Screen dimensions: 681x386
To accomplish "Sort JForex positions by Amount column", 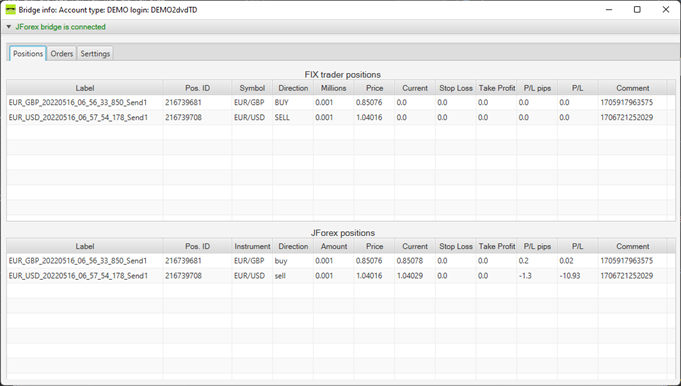I will [334, 246].
